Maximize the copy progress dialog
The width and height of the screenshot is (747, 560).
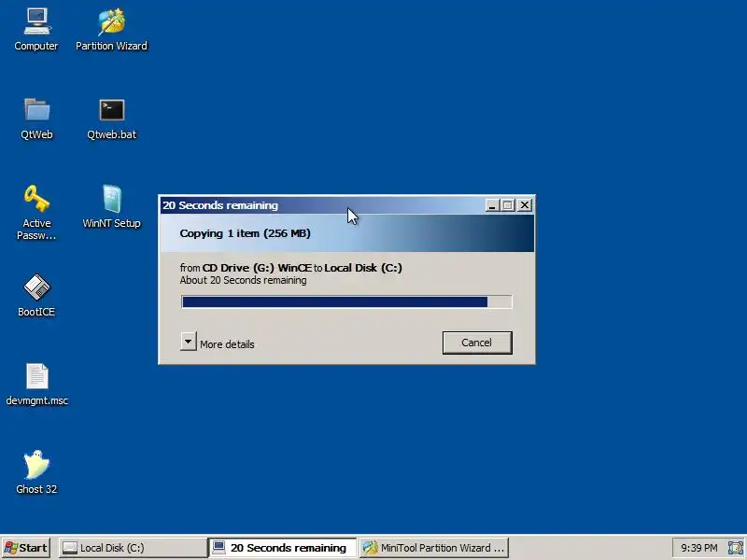[x=508, y=205]
